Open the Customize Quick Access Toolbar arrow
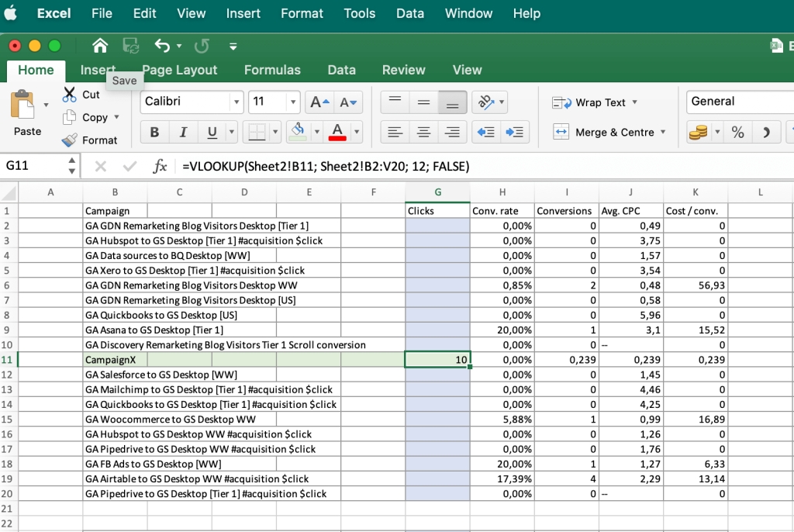Screen dimensions: 794x532 pyautogui.click(x=233, y=47)
